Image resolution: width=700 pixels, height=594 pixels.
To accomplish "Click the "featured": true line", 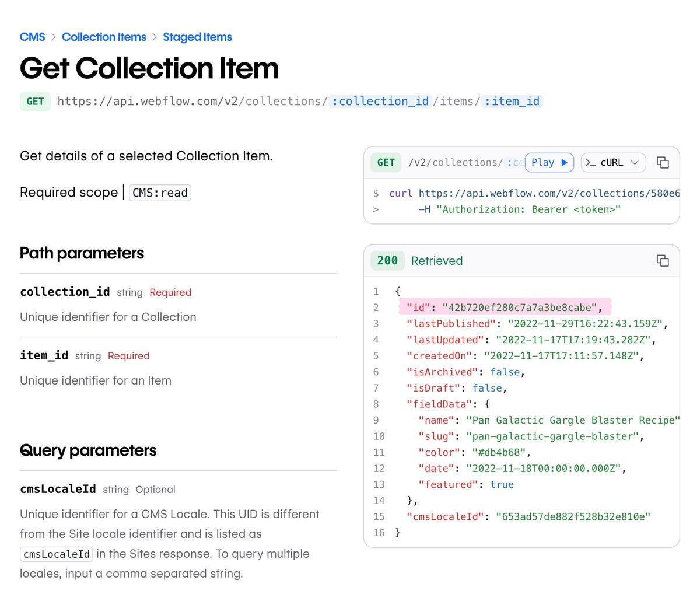I will [466, 484].
